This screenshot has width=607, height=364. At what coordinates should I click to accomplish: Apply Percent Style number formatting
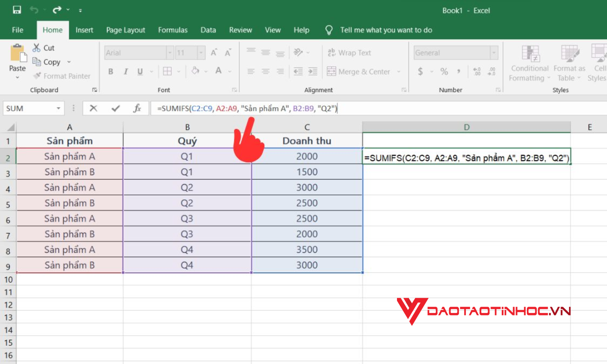(x=444, y=72)
